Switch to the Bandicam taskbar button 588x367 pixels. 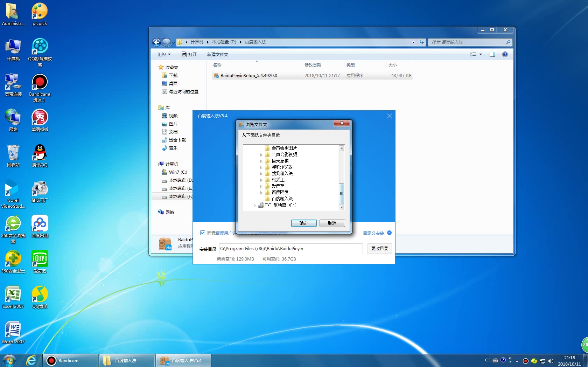(70, 360)
